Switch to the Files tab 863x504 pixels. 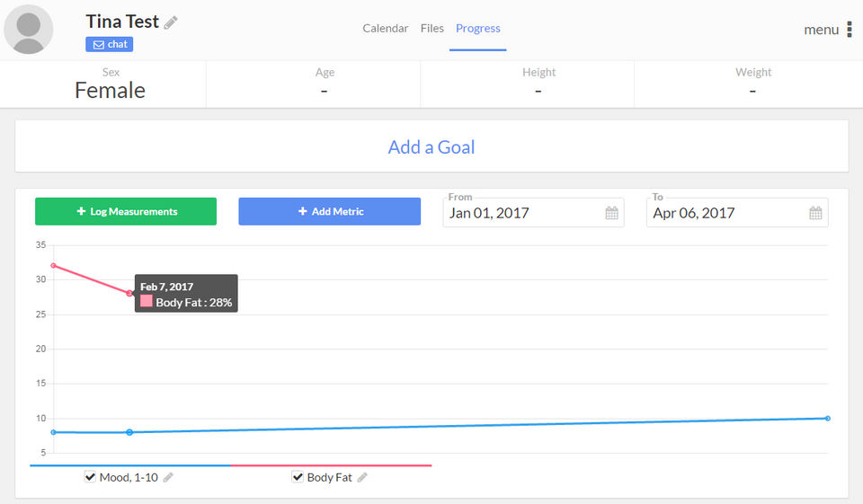[432, 29]
